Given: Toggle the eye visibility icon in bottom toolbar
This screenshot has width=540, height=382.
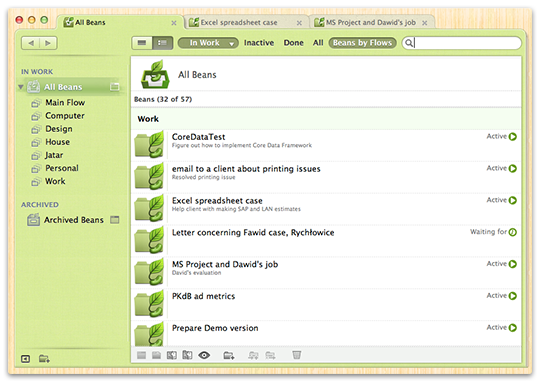Looking at the screenshot, I should (204, 355).
